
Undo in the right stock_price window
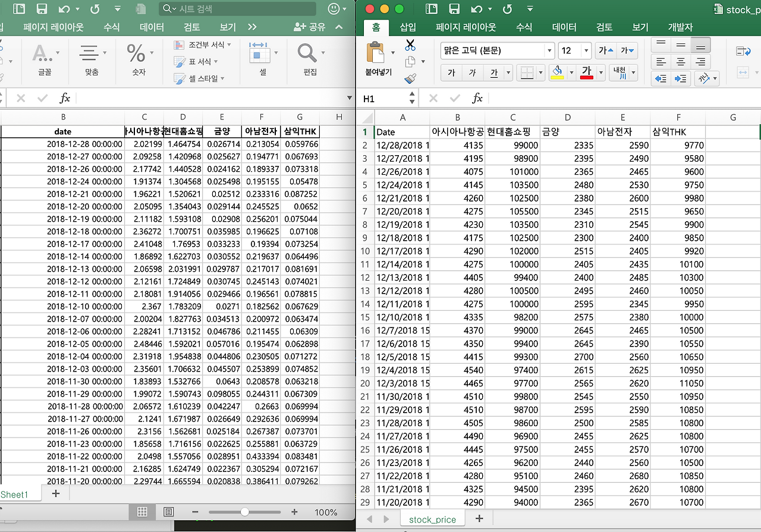click(x=477, y=9)
